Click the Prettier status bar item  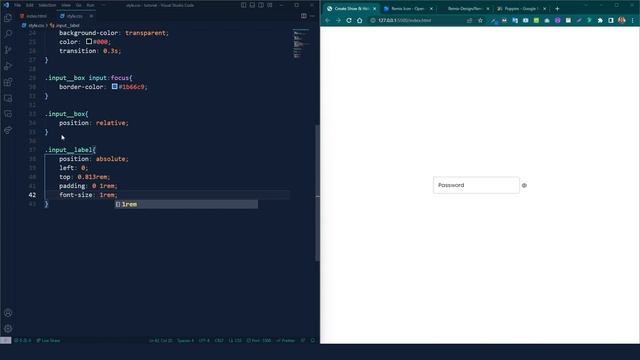(x=286, y=340)
